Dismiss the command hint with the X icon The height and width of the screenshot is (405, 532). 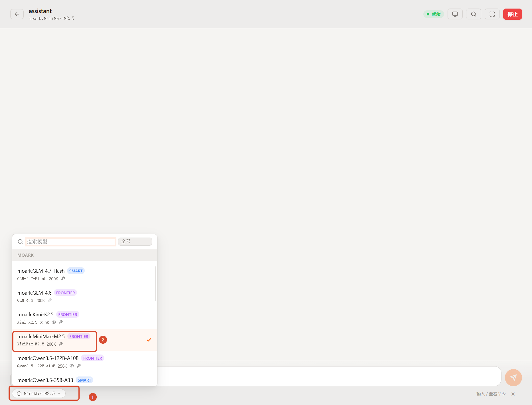[x=513, y=394]
